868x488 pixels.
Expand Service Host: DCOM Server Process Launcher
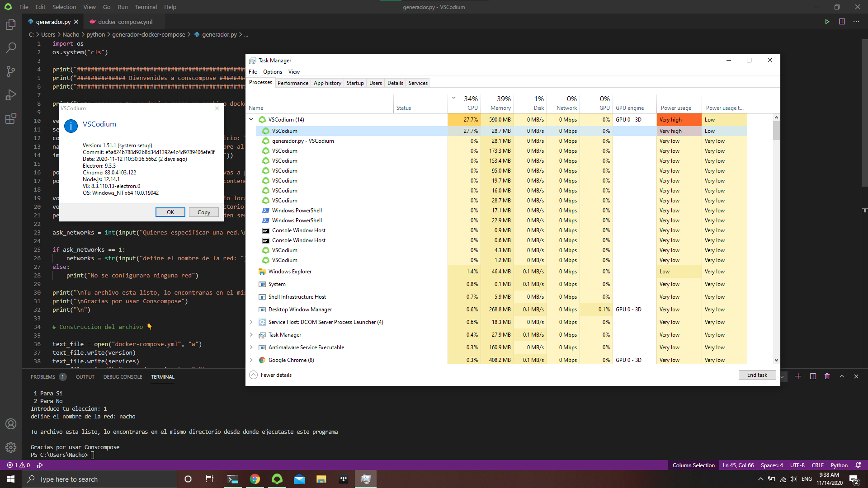click(x=252, y=322)
